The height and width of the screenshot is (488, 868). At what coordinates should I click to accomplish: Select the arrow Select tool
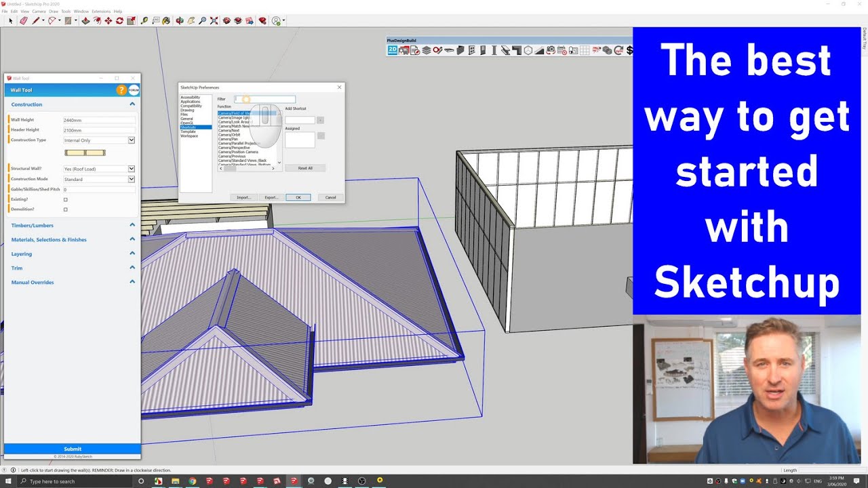pyautogui.click(x=11, y=21)
